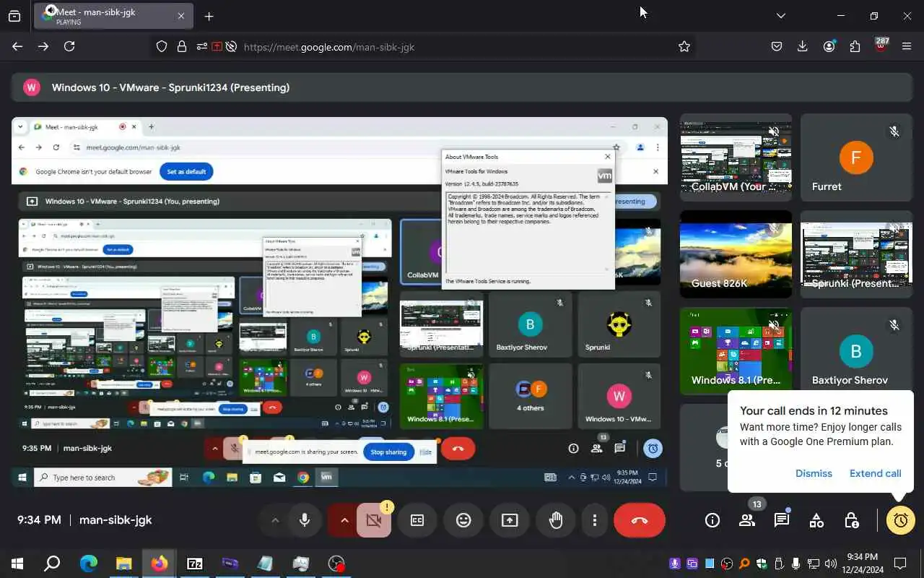The width and height of the screenshot is (924, 578).
Task: Open Firefox View icon in tab strip
Action: coord(14,16)
